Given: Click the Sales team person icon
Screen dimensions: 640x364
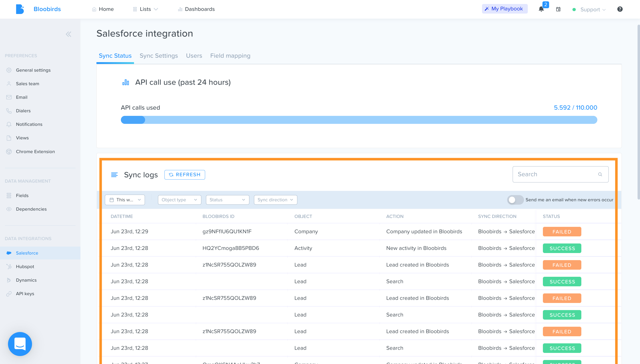Looking at the screenshot, I should [9, 84].
